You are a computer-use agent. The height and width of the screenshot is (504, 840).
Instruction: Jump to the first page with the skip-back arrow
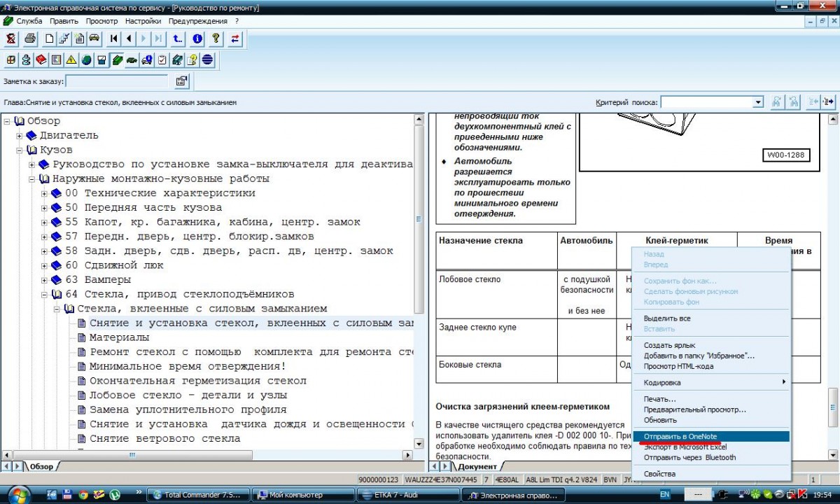tap(114, 38)
